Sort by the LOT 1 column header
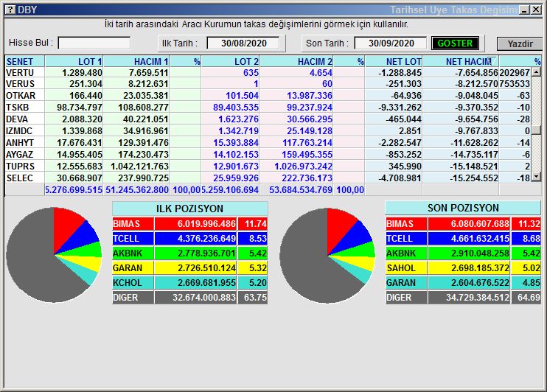 74,61
